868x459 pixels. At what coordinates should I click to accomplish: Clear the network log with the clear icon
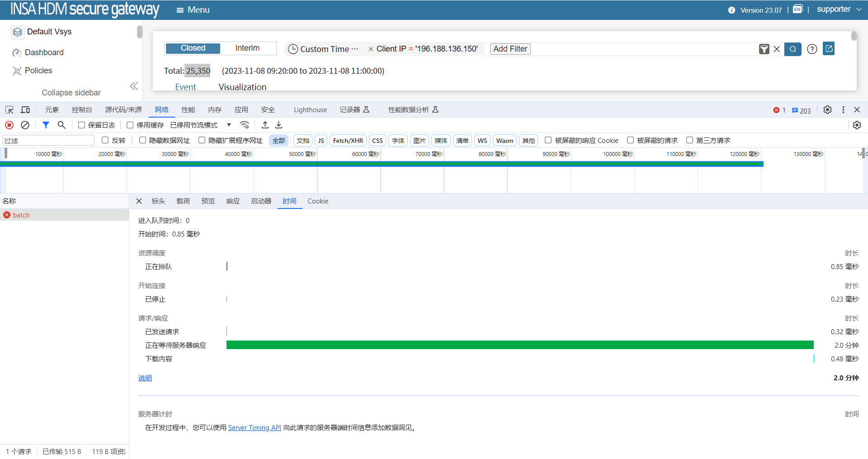pyautogui.click(x=25, y=125)
